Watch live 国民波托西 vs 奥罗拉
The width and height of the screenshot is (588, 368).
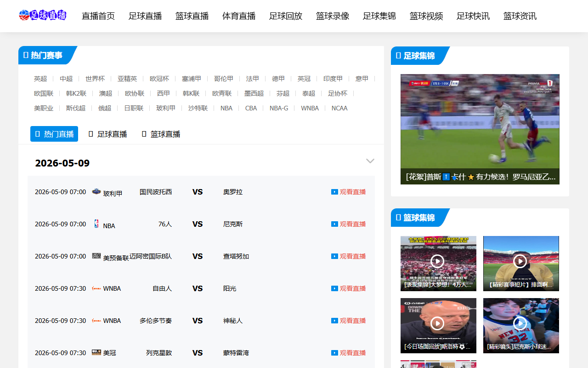pyautogui.click(x=353, y=192)
